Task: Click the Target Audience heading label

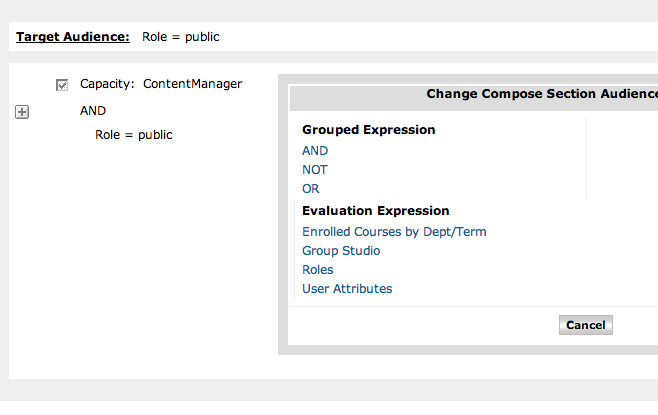Action: click(x=73, y=37)
